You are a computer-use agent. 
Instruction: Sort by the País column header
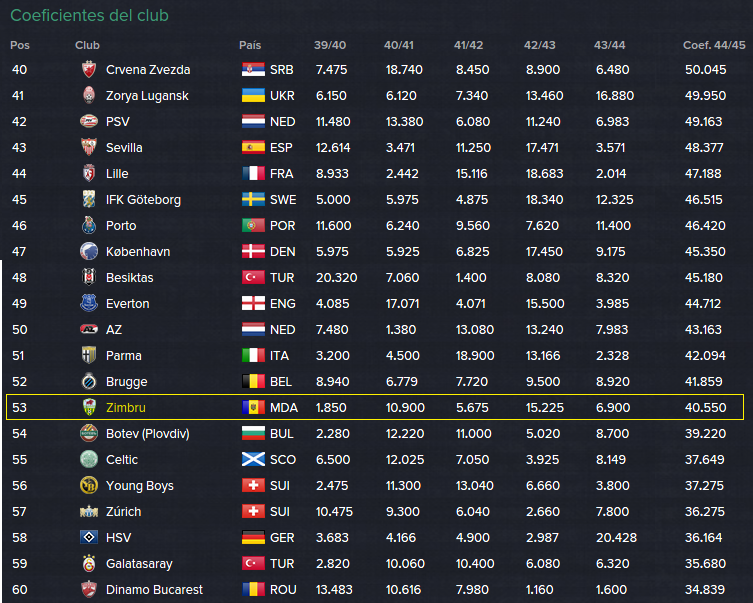pos(250,45)
